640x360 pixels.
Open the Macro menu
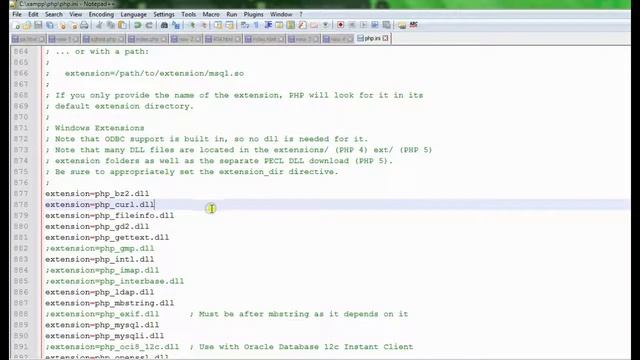coord(211,14)
